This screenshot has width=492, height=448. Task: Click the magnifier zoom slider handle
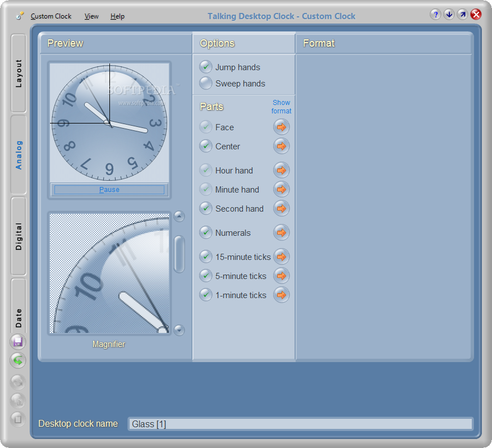179,254
